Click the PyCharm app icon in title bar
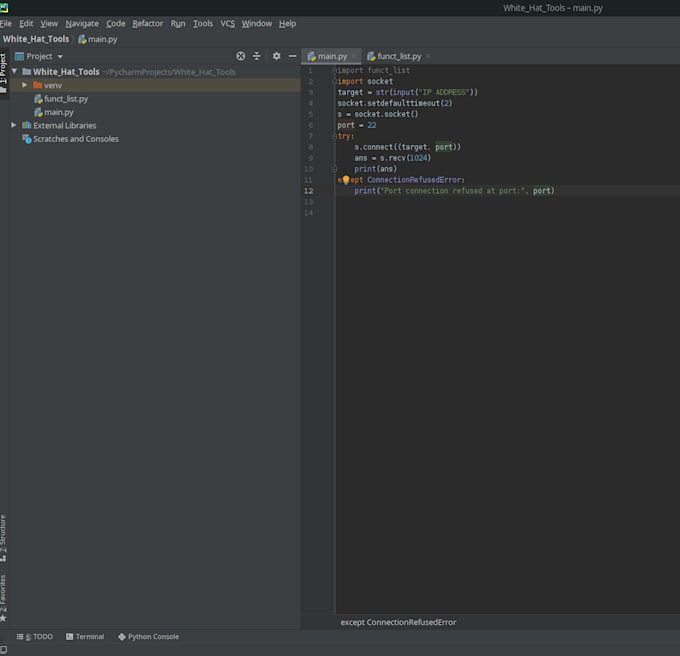The height and width of the screenshot is (656, 680). coord(4,8)
